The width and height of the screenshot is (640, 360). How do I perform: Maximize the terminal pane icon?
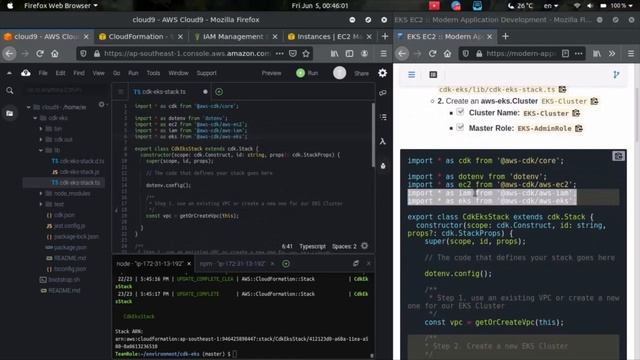pyautogui.click(x=356, y=264)
